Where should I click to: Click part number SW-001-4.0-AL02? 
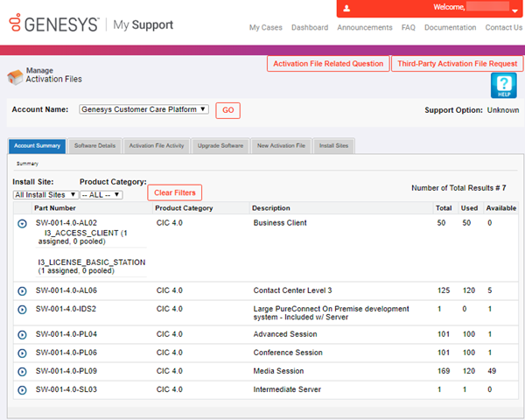66,223
